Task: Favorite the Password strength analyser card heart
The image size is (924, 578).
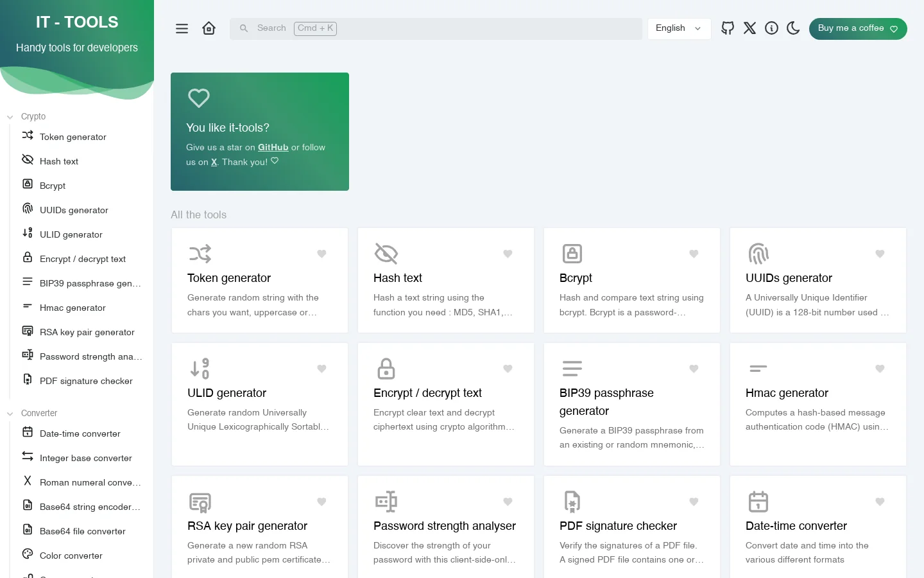Action: pyautogui.click(x=508, y=502)
